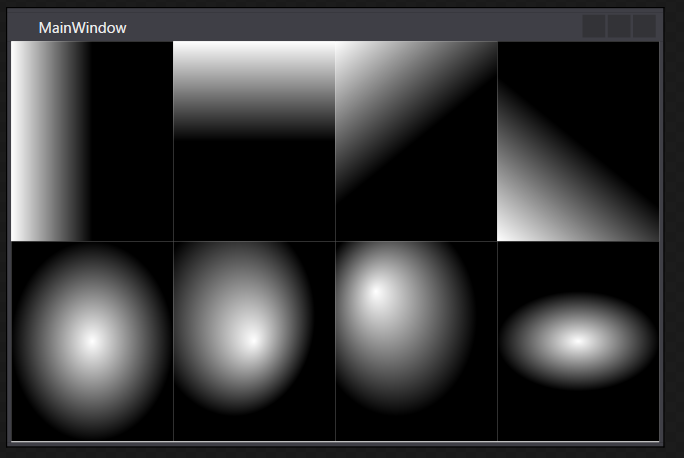The height and width of the screenshot is (458, 684).
Task: Select the centered radial gradient panel
Action: pyautogui.click(x=92, y=341)
